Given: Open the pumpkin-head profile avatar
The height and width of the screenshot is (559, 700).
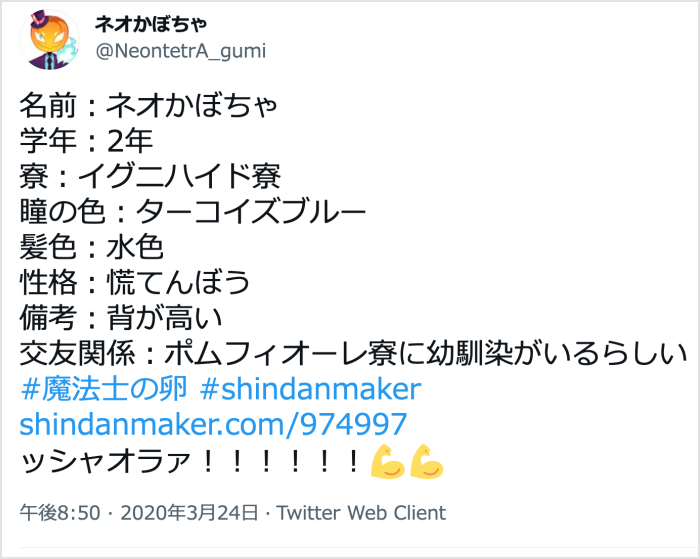Looking at the screenshot, I should (50, 39).
